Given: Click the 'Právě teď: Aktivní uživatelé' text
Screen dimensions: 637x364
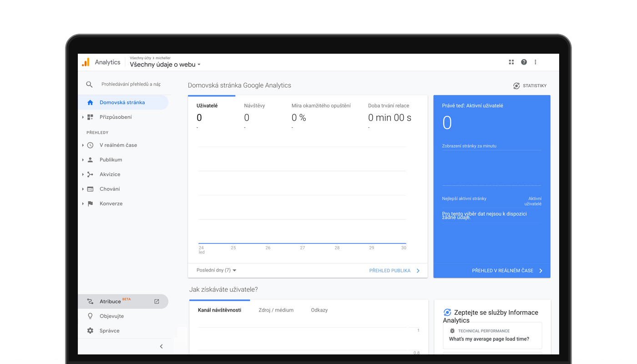Looking at the screenshot, I should click(473, 106).
